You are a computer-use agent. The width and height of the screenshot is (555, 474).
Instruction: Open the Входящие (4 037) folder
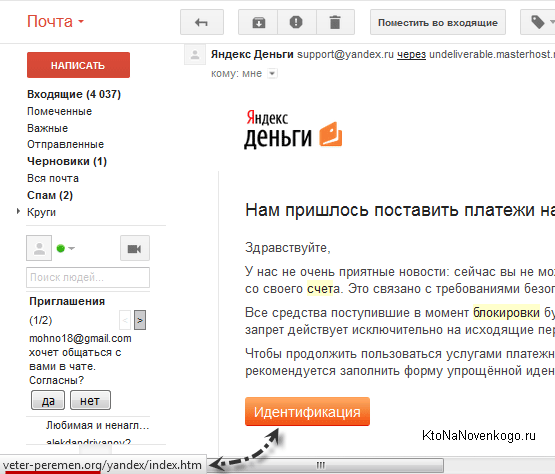click(74, 94)
